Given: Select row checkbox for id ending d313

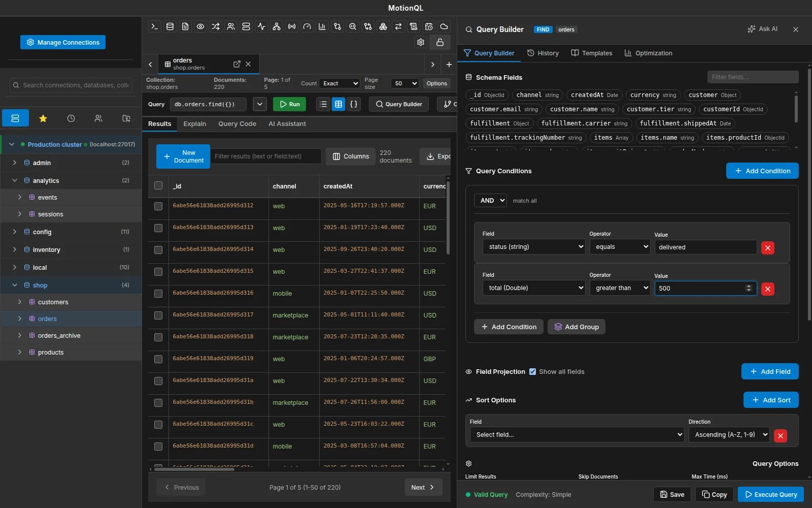Looking at the screenshot, I should 158,228.
